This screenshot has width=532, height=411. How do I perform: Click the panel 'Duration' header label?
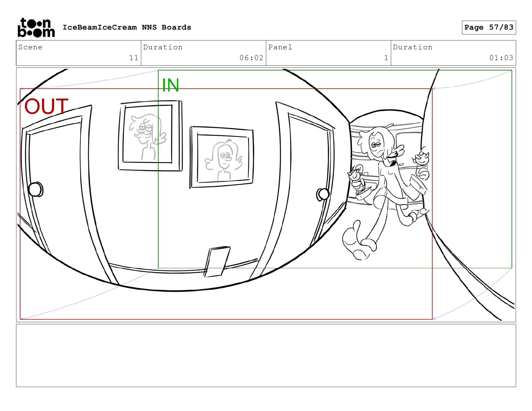[x=413, y=47]
